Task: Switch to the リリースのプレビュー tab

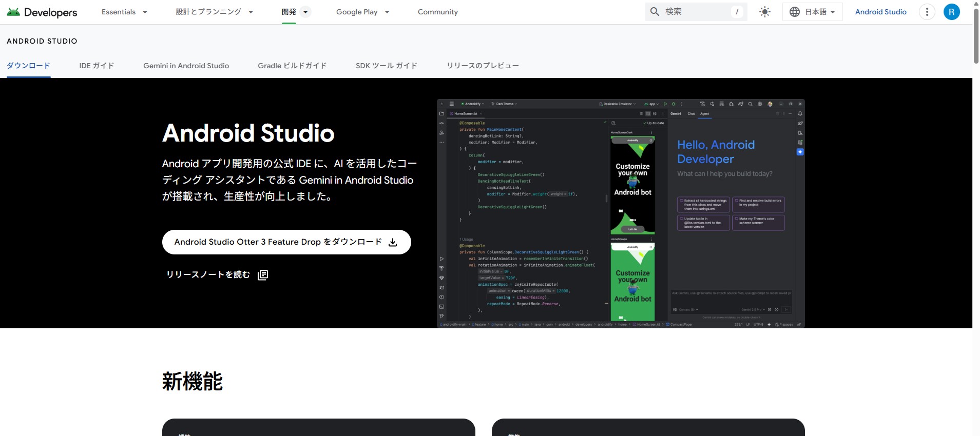Action: pyautogui.click(x=483, y=66)
